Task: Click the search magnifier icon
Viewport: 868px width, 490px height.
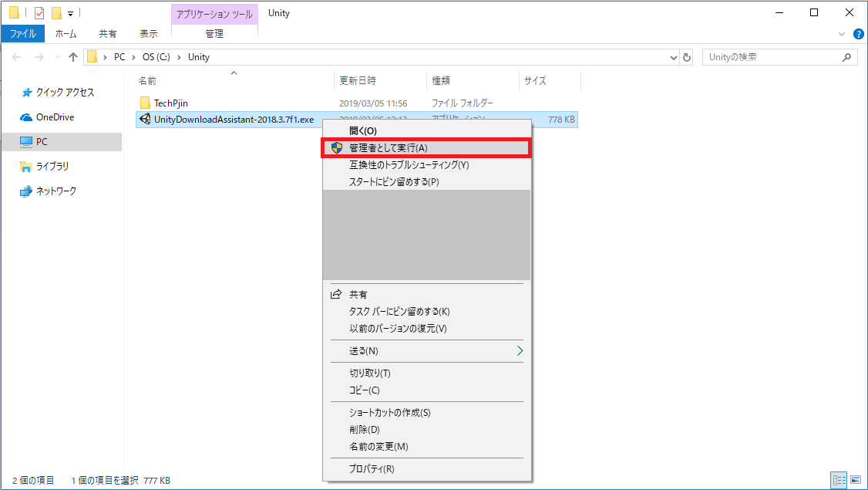Action: click(x=846, y=57)
